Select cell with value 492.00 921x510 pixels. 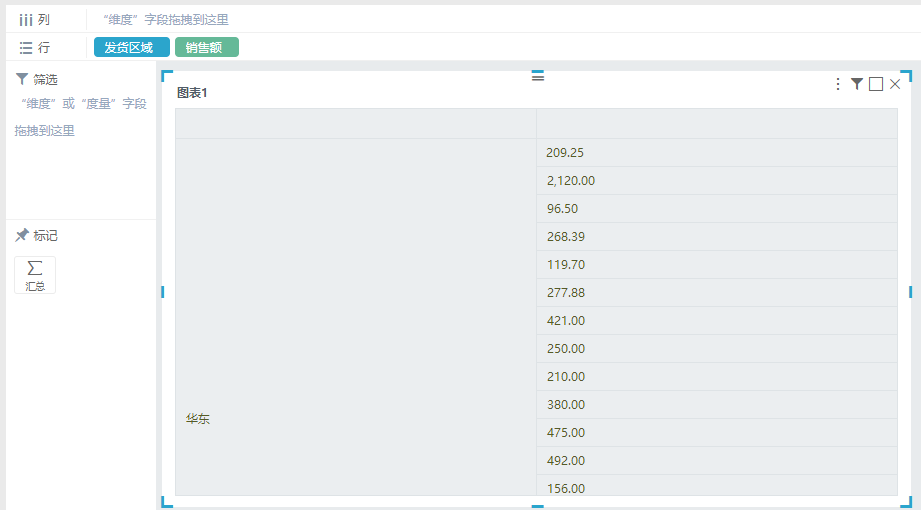(717, 461)
